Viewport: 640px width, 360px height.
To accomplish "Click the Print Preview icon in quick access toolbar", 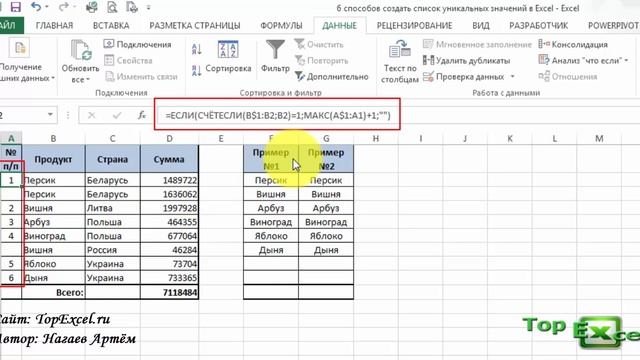I will [112, 7].
